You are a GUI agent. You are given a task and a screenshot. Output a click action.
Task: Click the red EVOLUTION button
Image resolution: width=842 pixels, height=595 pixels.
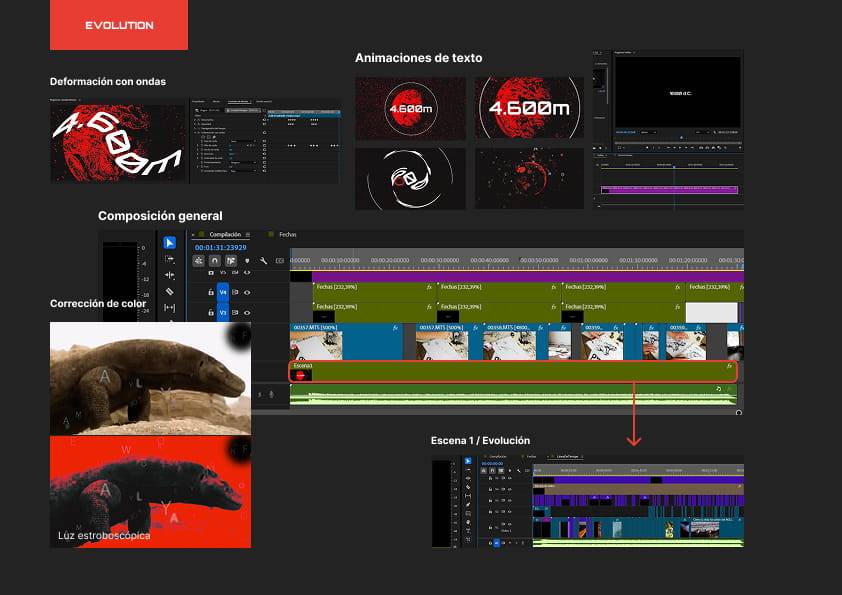tap(119, 25)
